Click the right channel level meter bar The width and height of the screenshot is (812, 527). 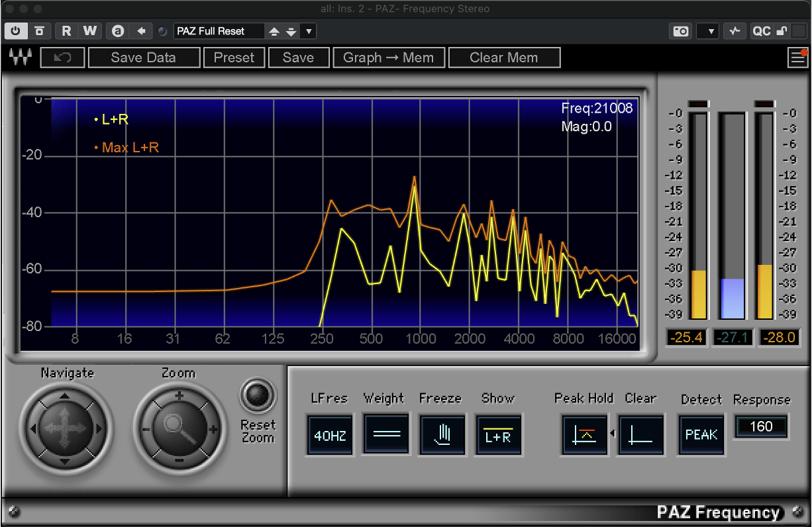click(764, 215)
